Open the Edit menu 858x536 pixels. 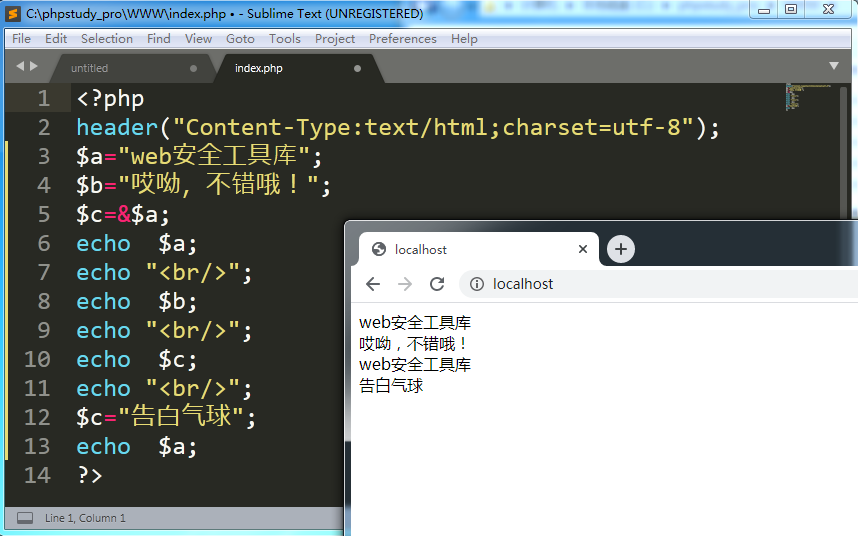tap(56, 39)
